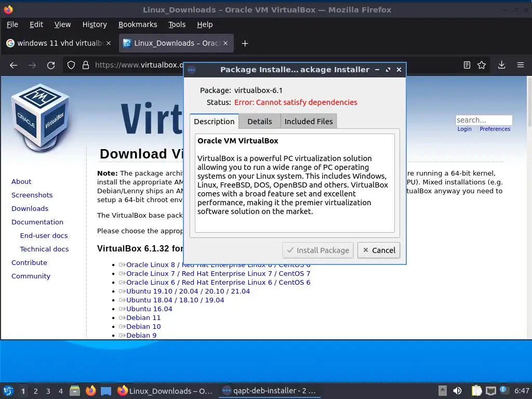The height and width of the screenshot is (399, 532).
Task: Download Ubuntu 18.04 / 18.10 / 19.04 package
Action: pyautogui.click(x=175, y=300)
